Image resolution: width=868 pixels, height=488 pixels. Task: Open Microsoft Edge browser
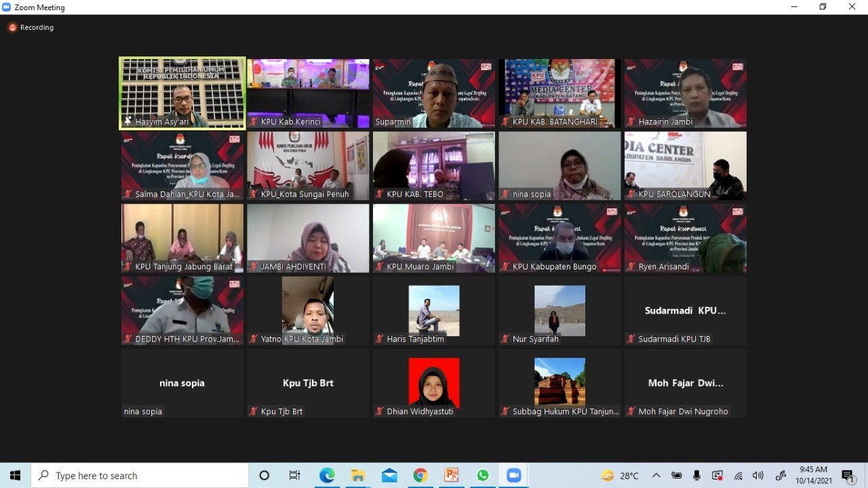pos(327,476)
